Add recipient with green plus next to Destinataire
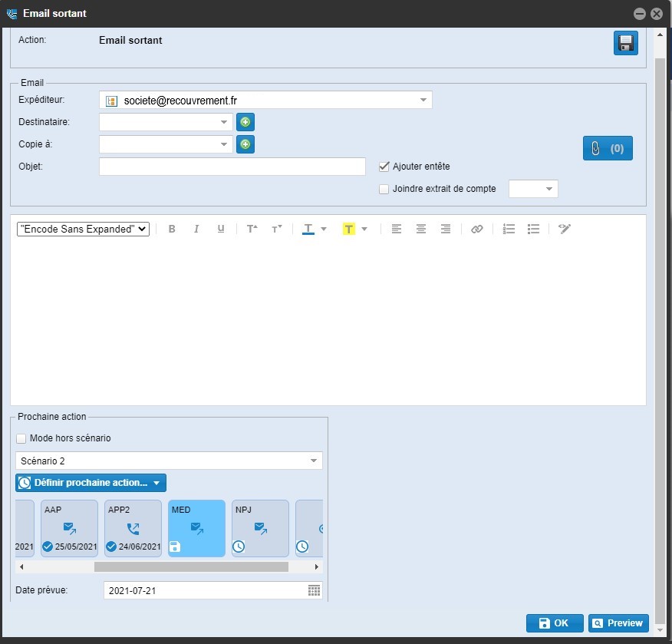This screenshot has height=644, width=672. [x=245, y=122]
